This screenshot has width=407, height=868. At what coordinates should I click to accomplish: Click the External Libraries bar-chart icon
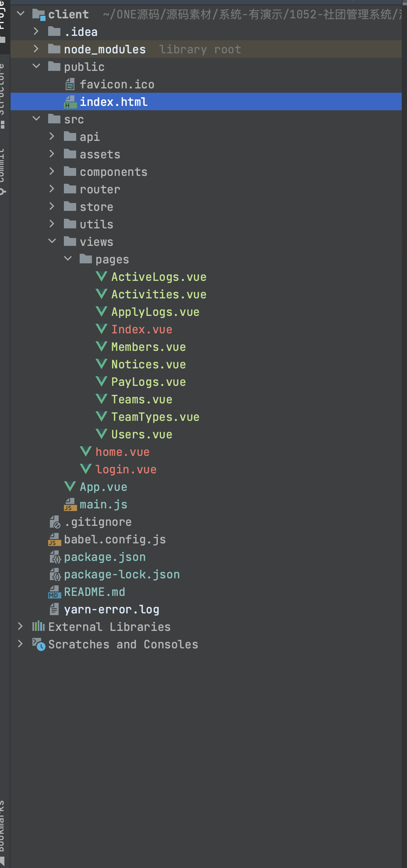tap(39, 626)
